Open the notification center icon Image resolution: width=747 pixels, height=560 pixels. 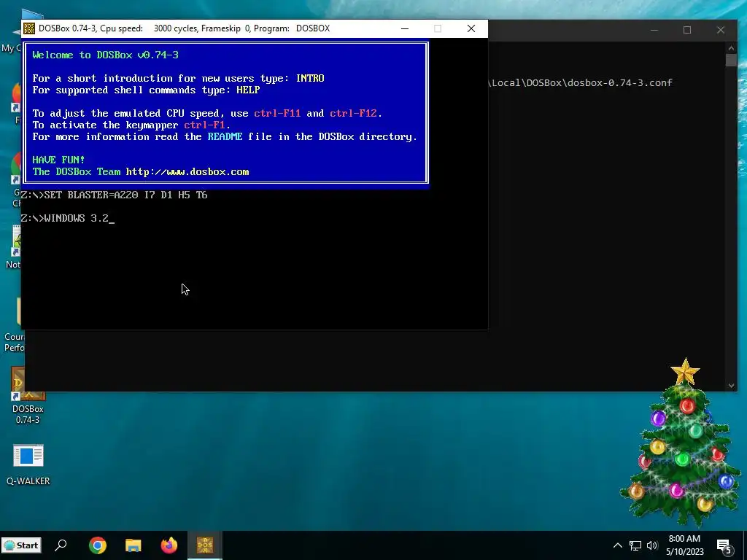[724, 545]
